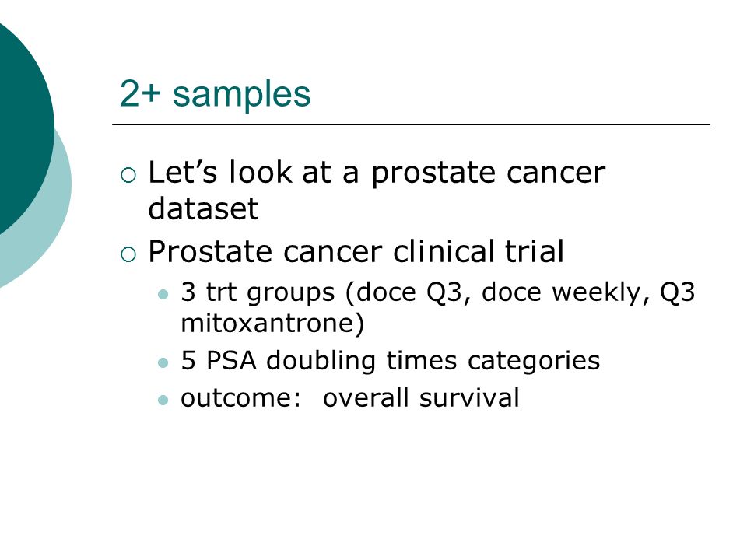The height and width of the screenshot is (560, 747).
Task: Click the word 'outcome:'
Action: [x=240, y=398]
